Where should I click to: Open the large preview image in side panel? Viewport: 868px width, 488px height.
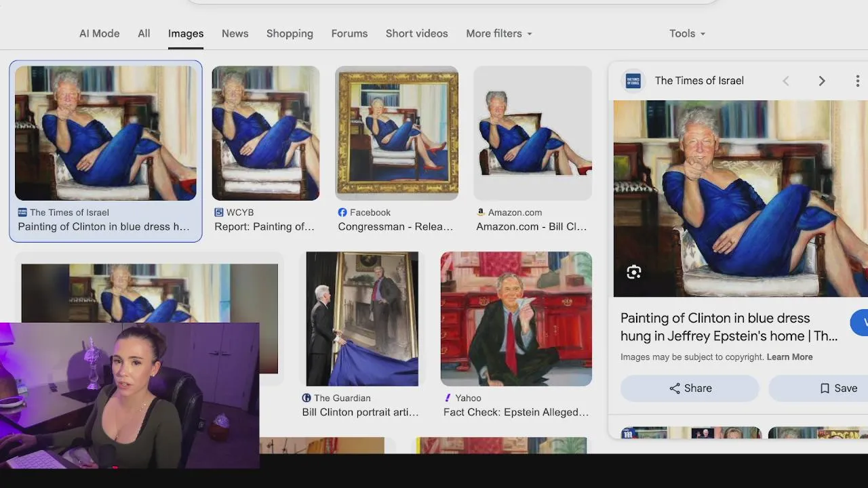(741, 199)
